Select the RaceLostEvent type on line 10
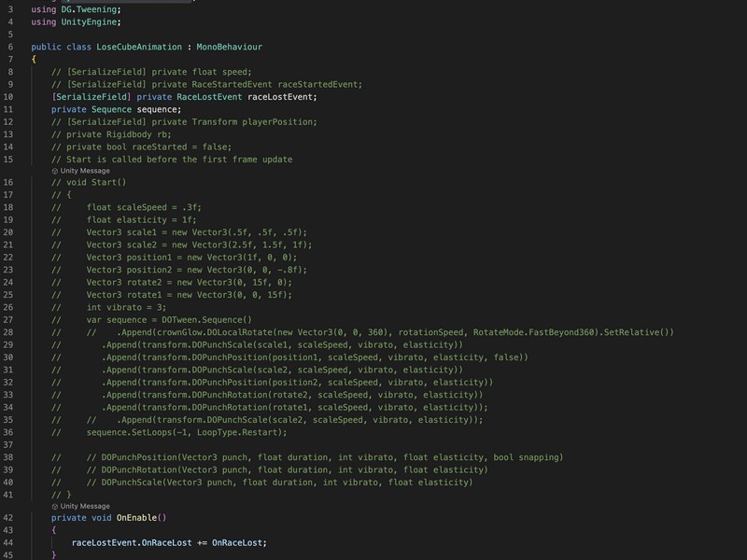This screenshot has height=560, width=747. tap(209, 97)
